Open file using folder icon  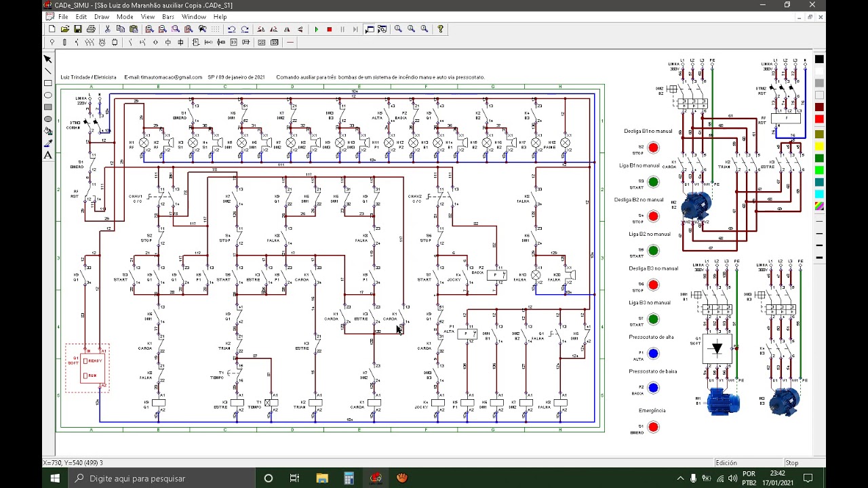64,29
